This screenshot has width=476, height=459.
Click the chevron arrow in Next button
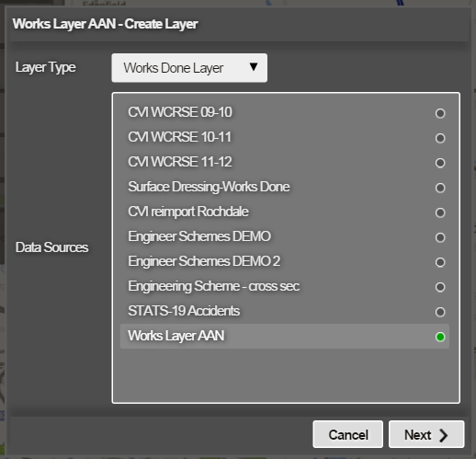[x=443, y=435]
